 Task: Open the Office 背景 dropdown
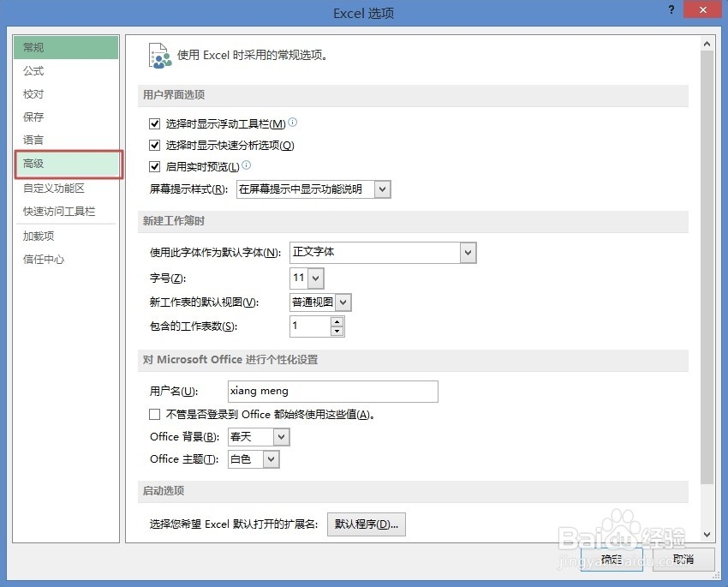[x=281, y=437]
